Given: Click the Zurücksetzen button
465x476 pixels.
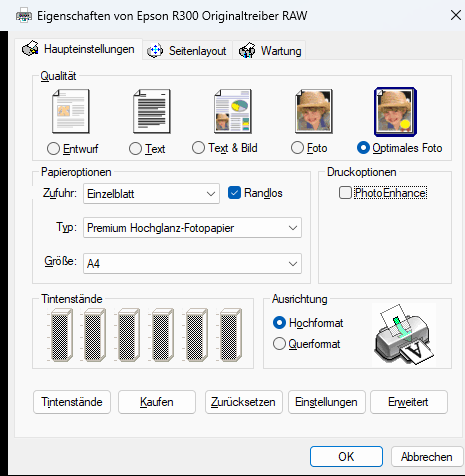Looking at the screenshot, I should pyautogui.click(x=244, y=402).
